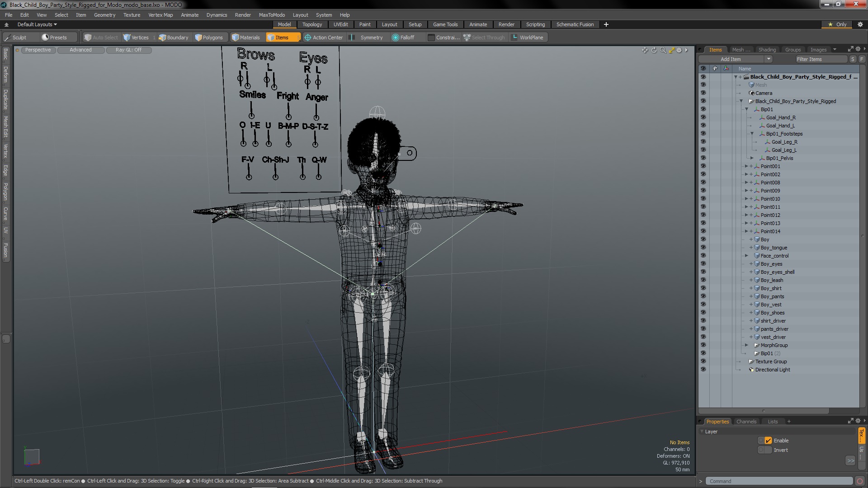The width and height of the screenshot is (868, 488).
Task: Expand the Face_control node
Action: pyautogui.click(x=747, y=256)
